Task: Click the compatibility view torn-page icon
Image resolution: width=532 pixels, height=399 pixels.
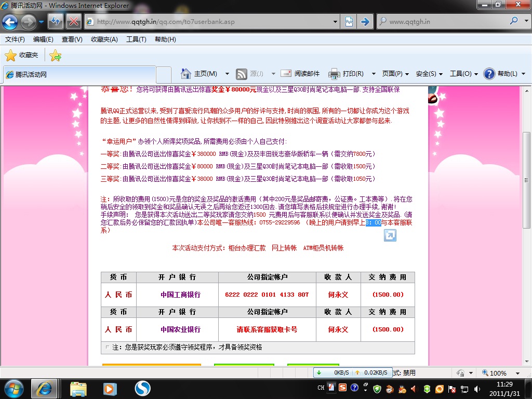Action: (349, 22)
